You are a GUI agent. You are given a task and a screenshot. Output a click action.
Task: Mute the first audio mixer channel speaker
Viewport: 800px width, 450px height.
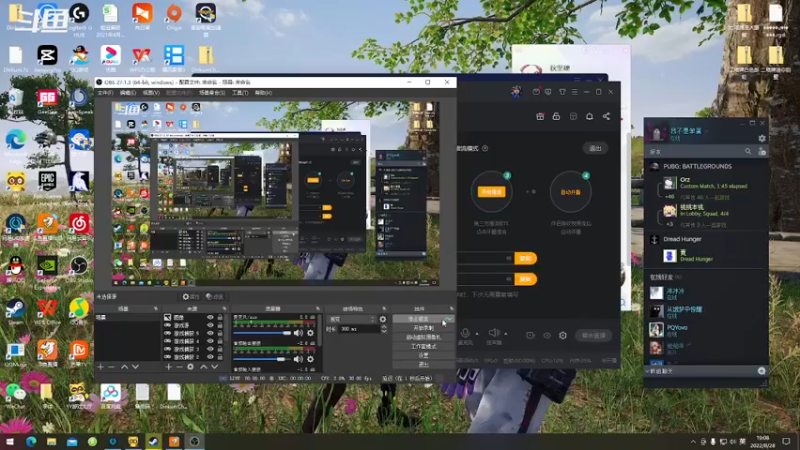(298, 333)
